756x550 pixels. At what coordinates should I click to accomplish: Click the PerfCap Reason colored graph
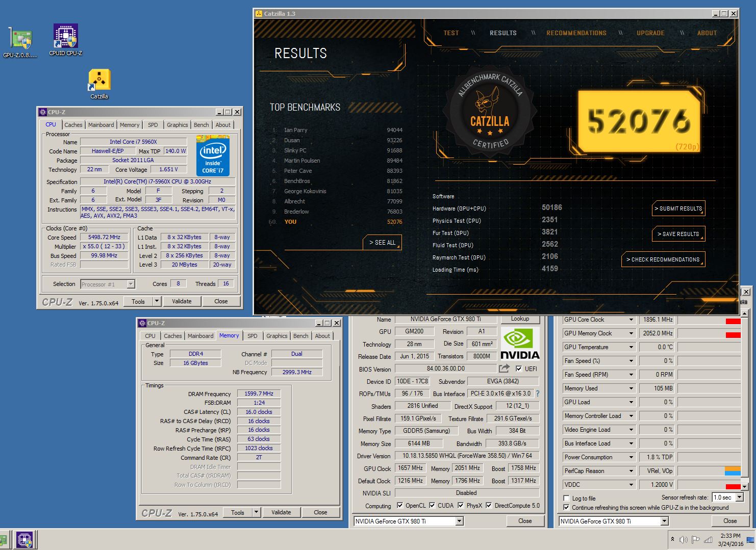(x=709, y=471)
